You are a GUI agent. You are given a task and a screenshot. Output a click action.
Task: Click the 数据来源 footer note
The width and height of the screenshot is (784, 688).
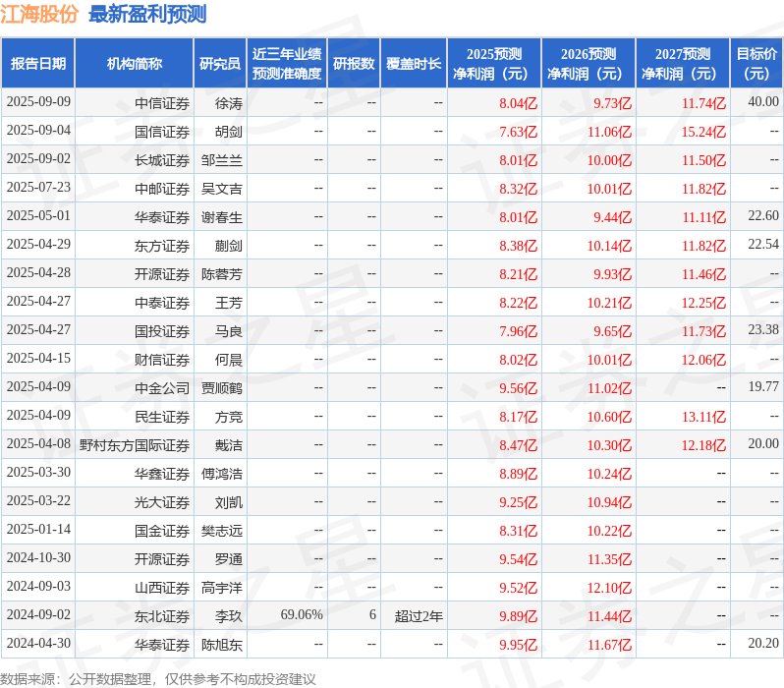(158, 679)
